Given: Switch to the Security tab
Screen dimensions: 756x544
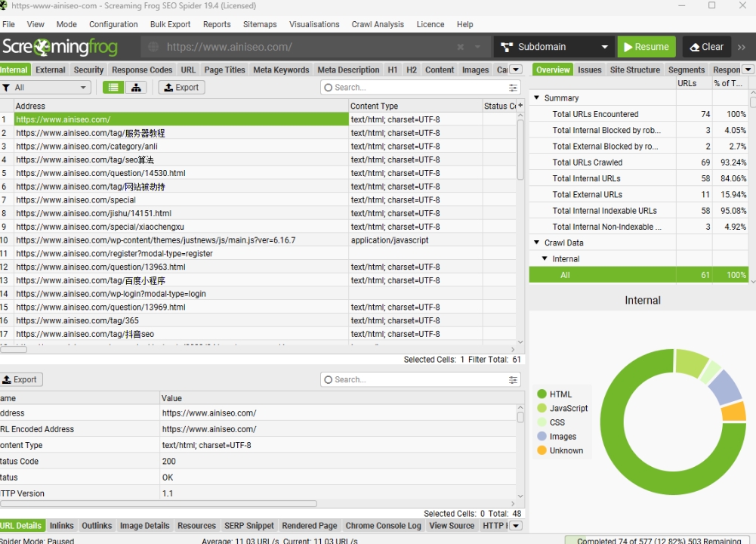Looking at the screenshot, I should 88,70.
